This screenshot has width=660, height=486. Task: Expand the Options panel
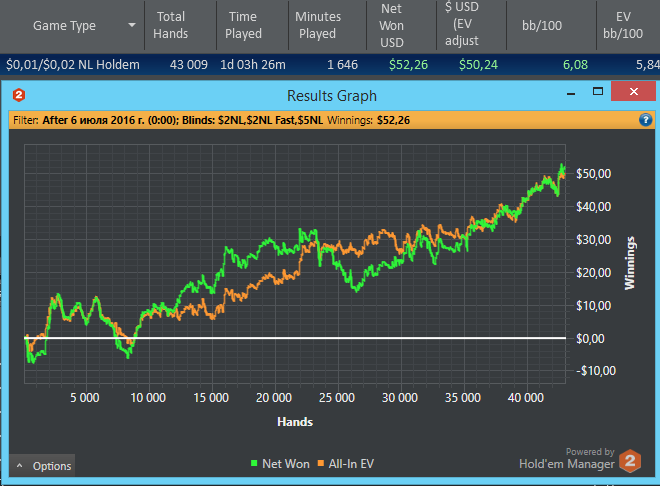point(43,466)
